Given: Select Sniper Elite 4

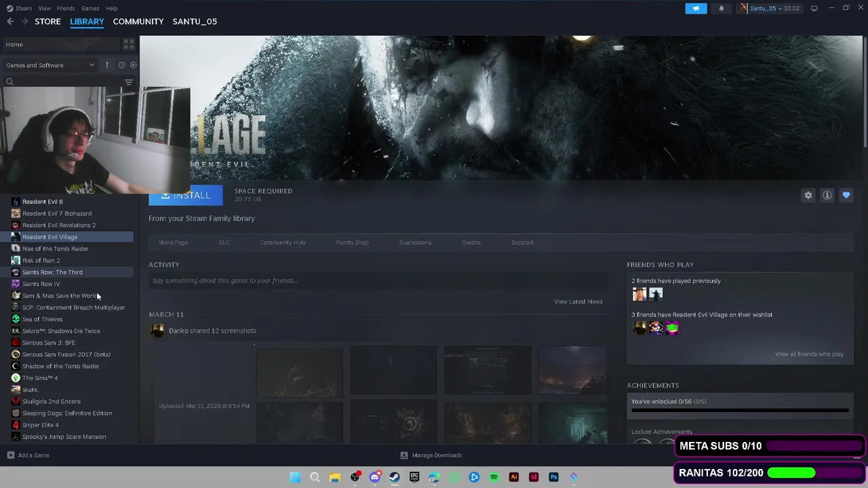Looking at the screenshot, I should pyautogui.click(x=41, y=425).
